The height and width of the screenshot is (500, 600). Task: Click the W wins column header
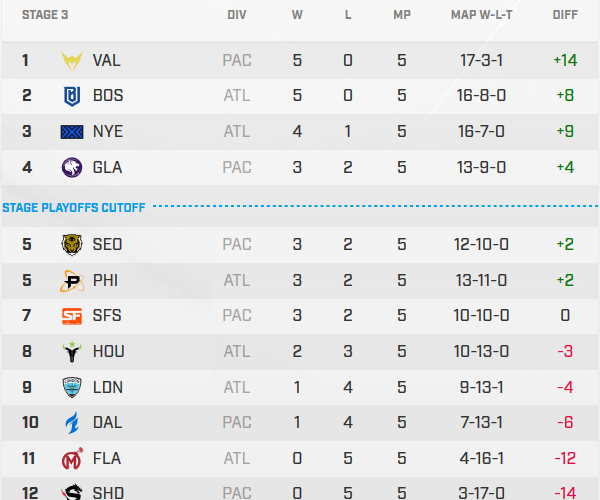[x=297, y=15]
